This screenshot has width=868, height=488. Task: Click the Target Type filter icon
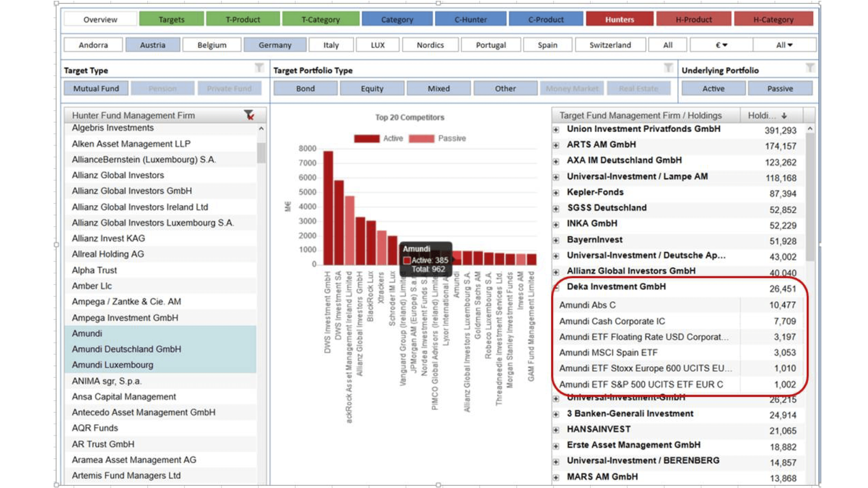tap(259, 68)
